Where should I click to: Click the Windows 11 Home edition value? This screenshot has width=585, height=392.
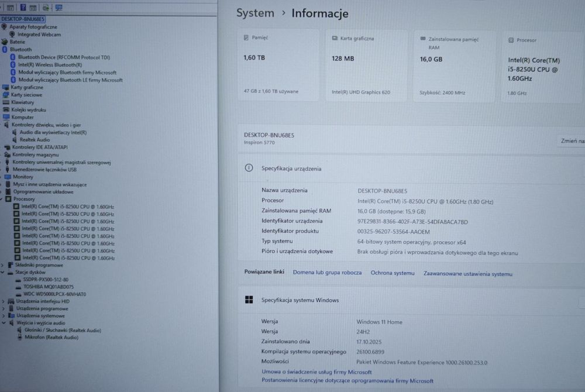[x=380, y=322]
